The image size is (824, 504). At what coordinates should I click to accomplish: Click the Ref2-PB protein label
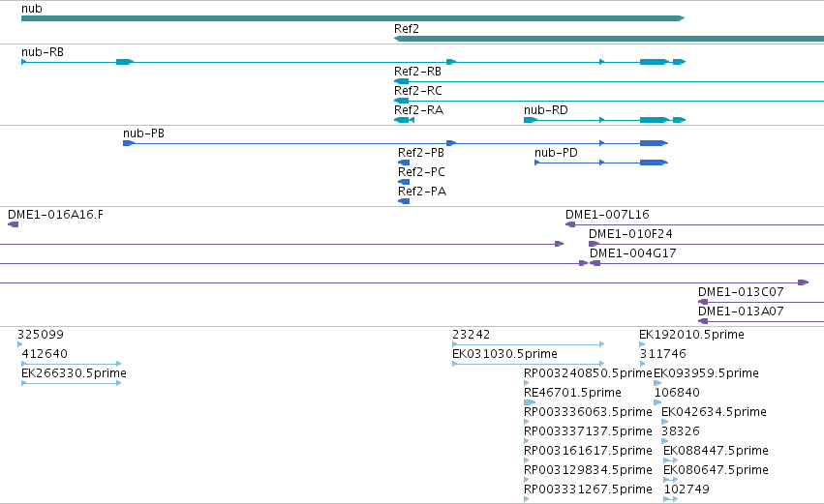pyautogui.click(x=421, y=153)
